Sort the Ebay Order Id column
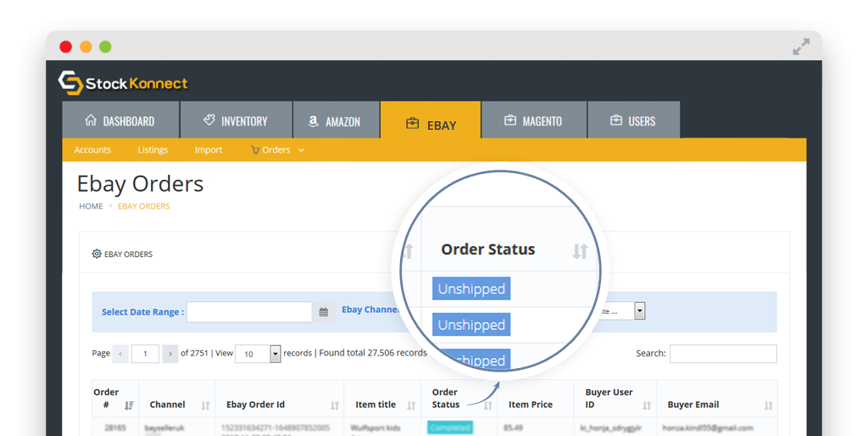The width and height of the screenshot is (868, 436). tap(335, 405)
